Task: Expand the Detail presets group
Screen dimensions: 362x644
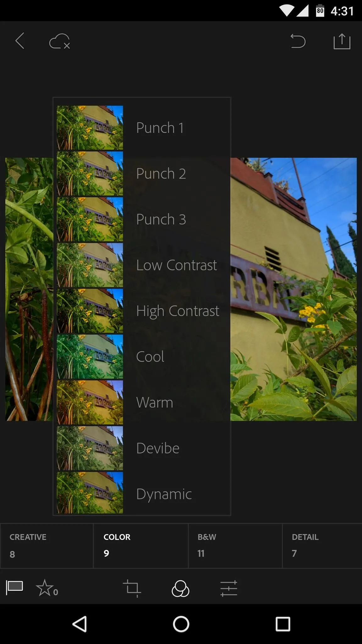Action: (322, 546)
